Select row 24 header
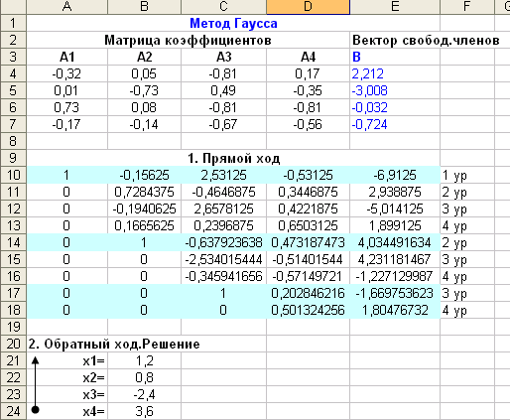 pyautogui.click(x=13, y=411)
